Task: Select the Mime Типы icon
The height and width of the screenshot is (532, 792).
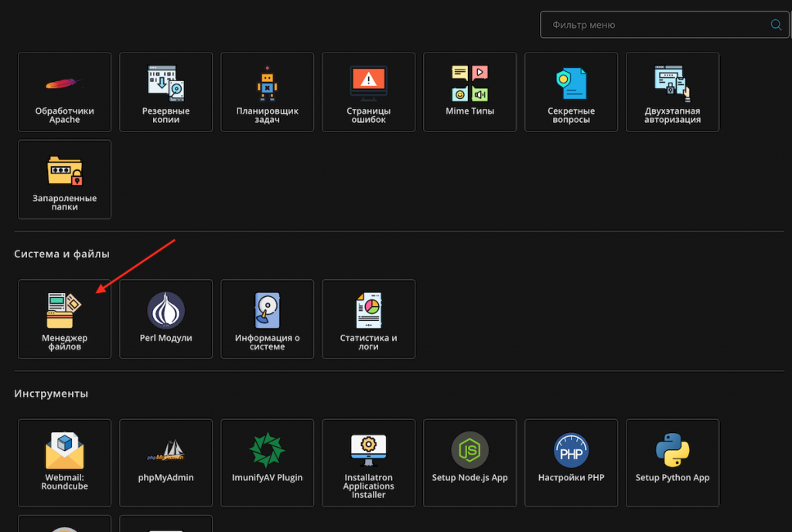Action: [469, 92]
